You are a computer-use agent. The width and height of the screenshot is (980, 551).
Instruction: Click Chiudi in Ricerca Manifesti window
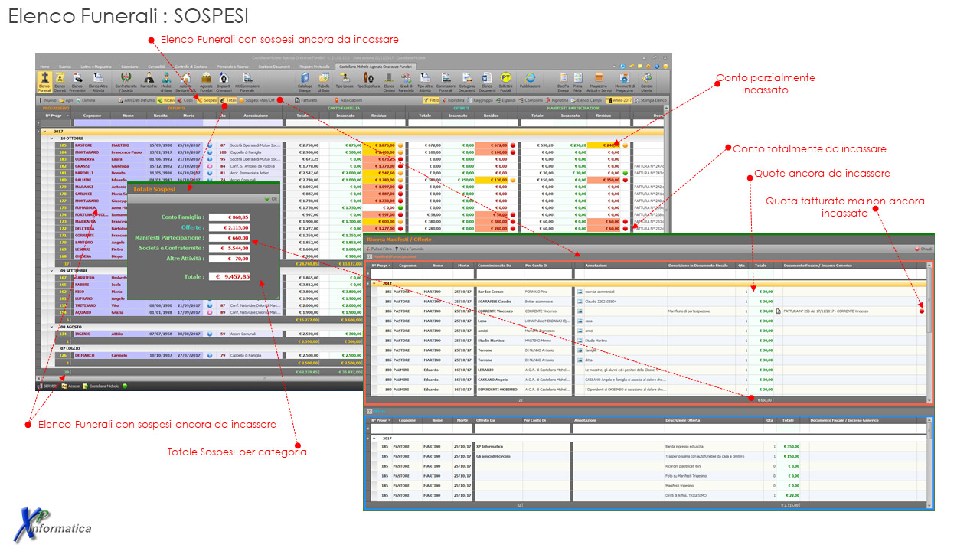[923, 249]
